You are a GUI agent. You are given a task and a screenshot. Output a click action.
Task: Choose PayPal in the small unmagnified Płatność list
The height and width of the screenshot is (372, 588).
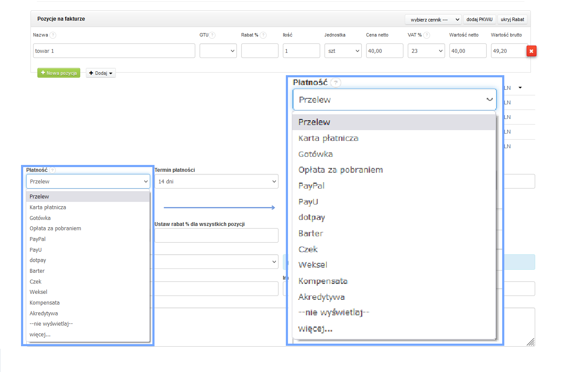(x=88, y=239)
